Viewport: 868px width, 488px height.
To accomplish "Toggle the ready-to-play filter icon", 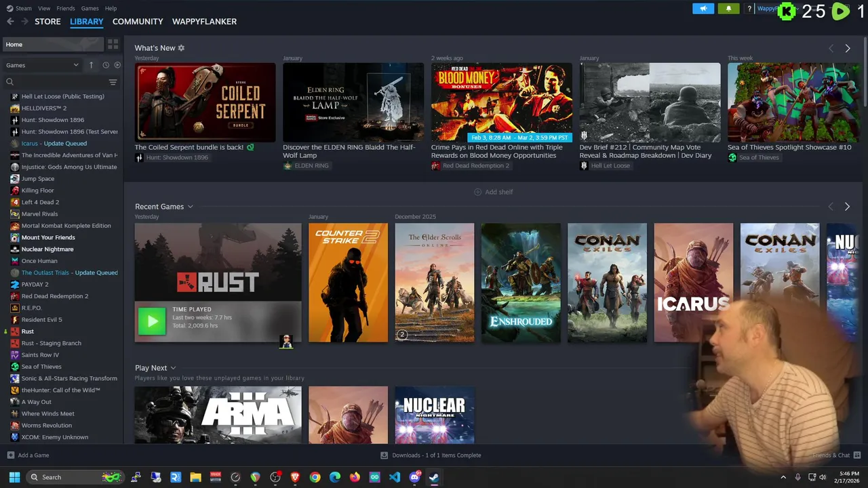I will pyautogui.click(x=117, y=65).
